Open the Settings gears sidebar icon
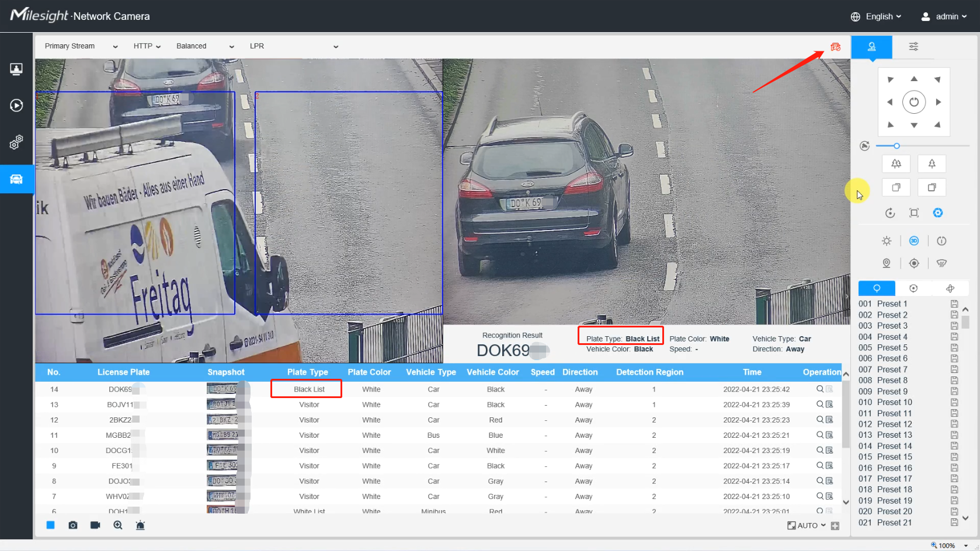Image resolution: width=980 pixels, height=551 pixels. (16, 142)
